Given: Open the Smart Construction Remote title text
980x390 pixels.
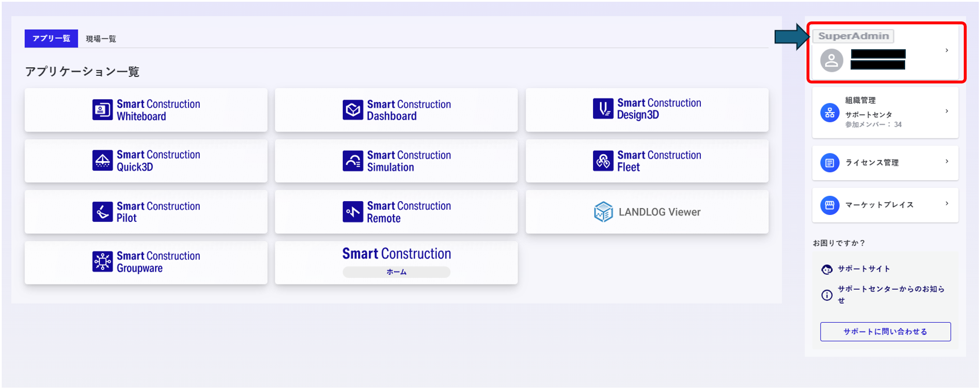Looking at the screenshot, I should point(409,212).
